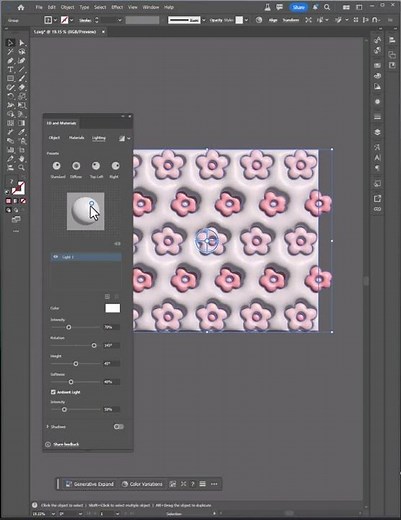
Task: Choose the Eyedropper tool
Action: 22,132
